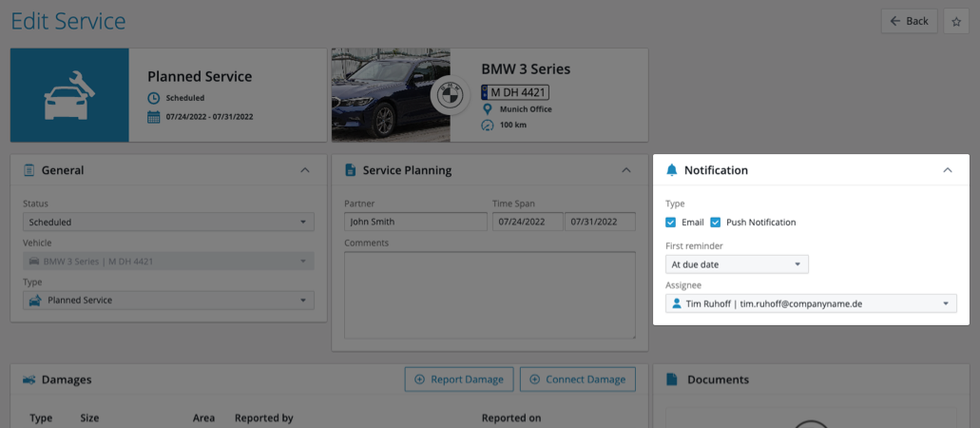Click the star favorite icon

[956, 21]
